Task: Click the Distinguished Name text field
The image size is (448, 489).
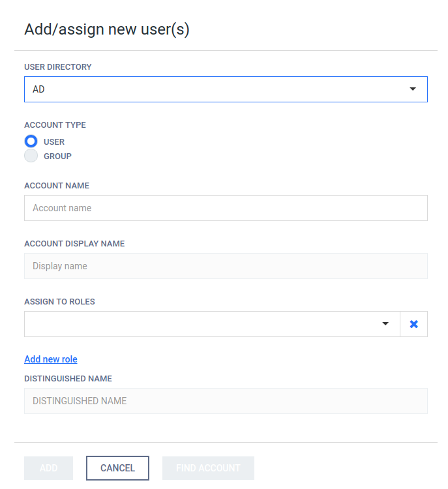Action: (x=226, y=401)
